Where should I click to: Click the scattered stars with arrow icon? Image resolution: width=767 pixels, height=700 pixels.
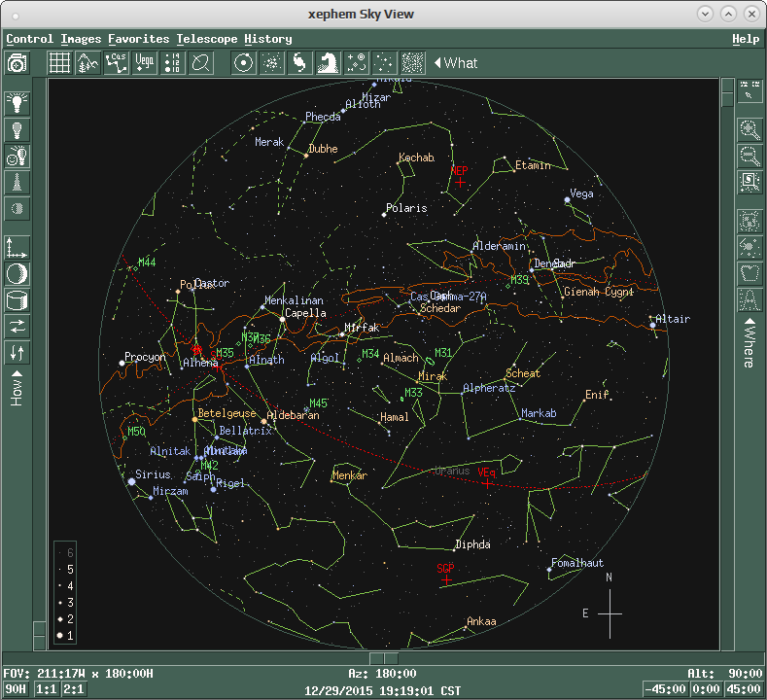click(750, 247)
